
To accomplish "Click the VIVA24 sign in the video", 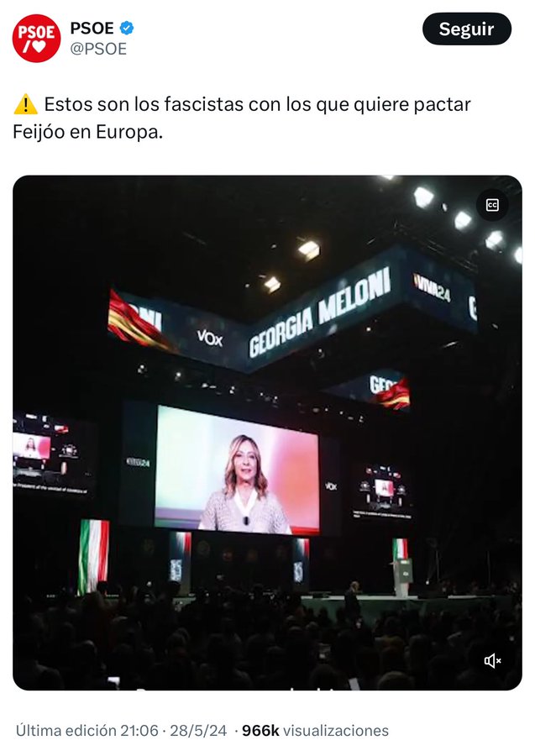I will pyautogui.click(x=432, y=287).
